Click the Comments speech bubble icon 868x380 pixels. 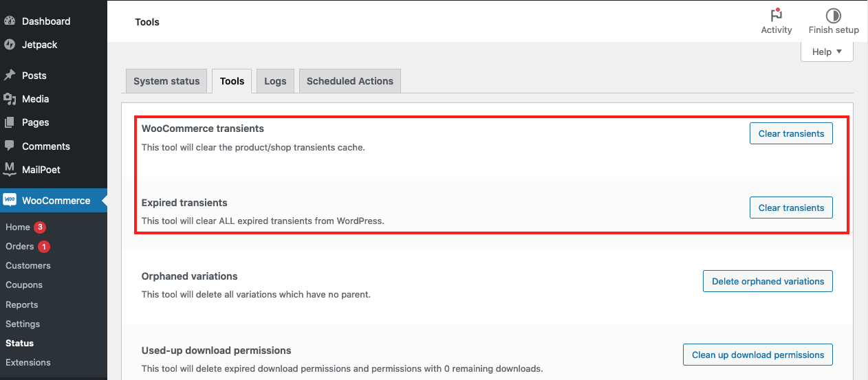coord(10,146)
